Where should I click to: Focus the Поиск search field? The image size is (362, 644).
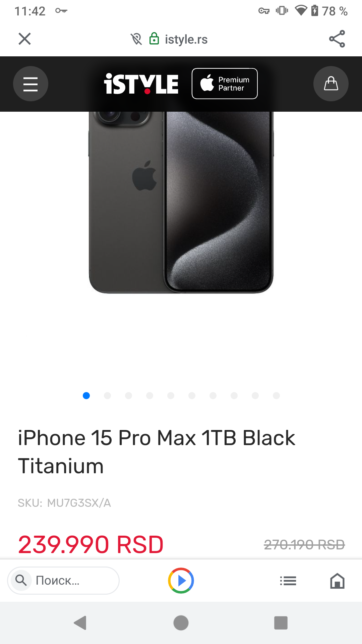(63, 581)
